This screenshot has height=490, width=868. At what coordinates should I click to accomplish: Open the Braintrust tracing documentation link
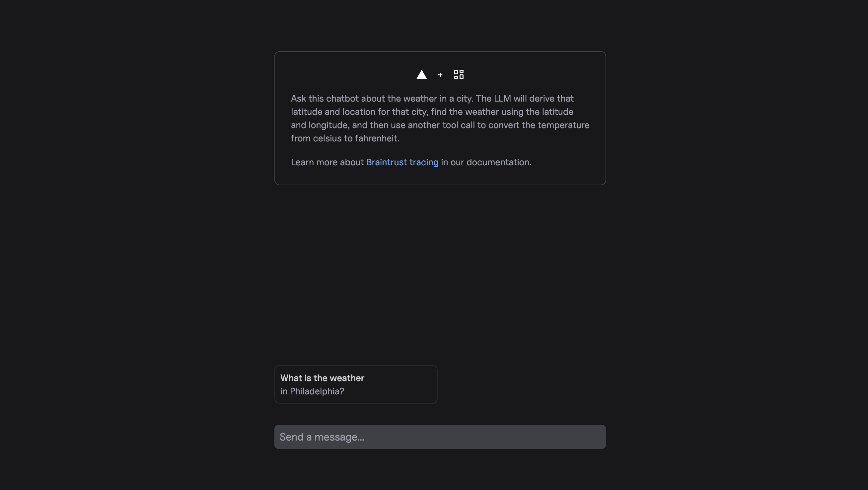coord(402,162)
